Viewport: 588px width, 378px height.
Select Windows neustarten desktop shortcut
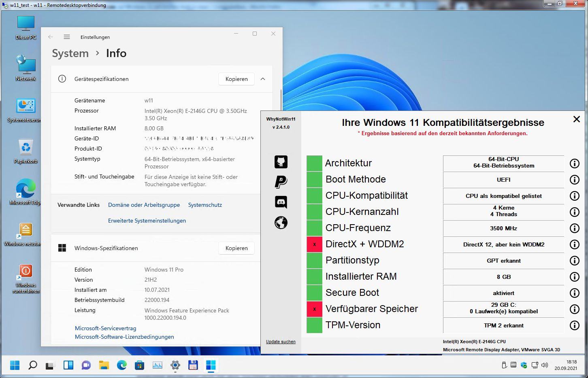click(23, 235)
